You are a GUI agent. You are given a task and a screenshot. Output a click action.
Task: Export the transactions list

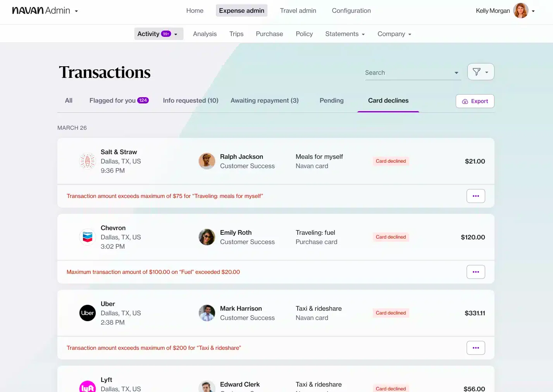tap(475, 101)
